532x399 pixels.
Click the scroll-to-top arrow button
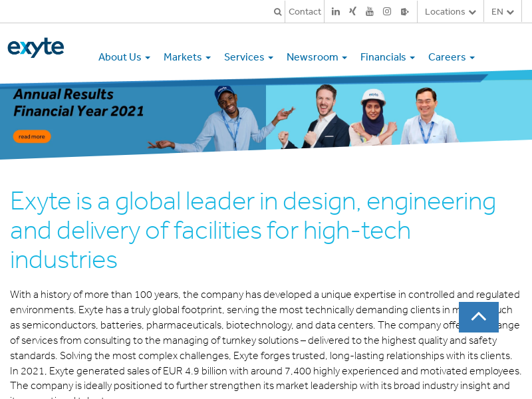(x=479, y=317)
